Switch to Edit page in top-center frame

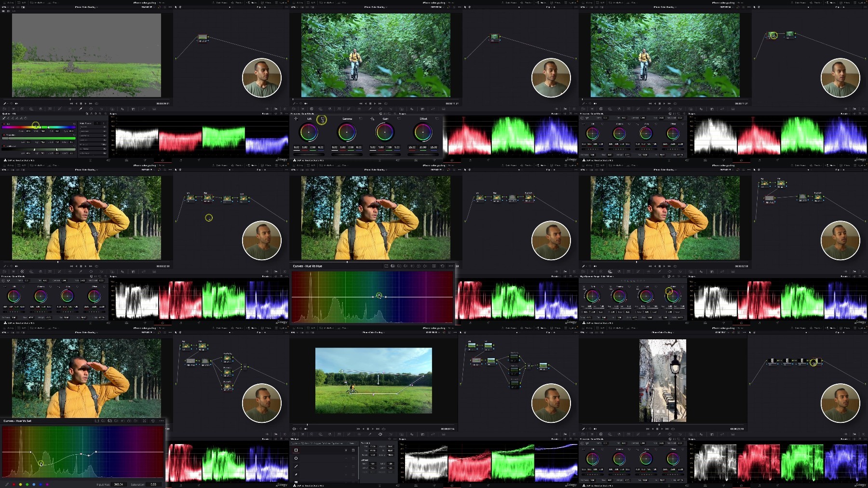pyautogui.click(x=416, y=160)
